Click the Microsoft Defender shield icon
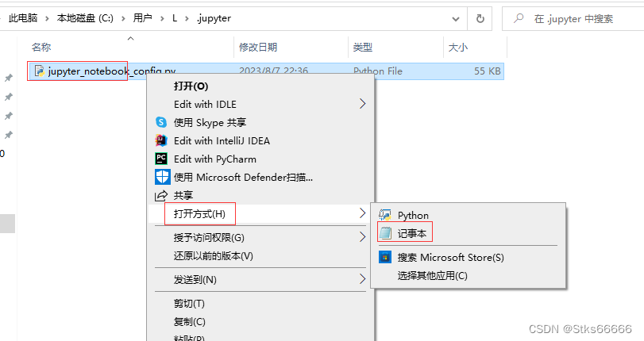This screenshot has height=341, width=644. 162,177
